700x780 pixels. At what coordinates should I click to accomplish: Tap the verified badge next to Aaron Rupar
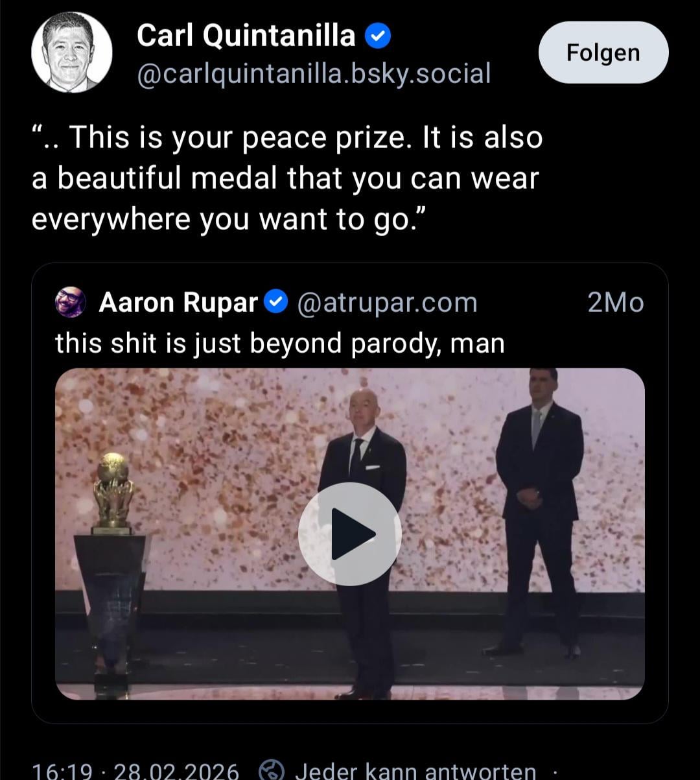[x=277, y=301]
